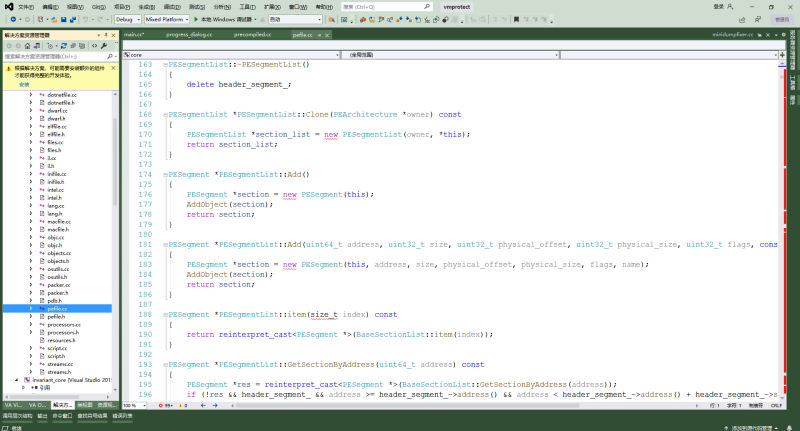Click the Save All toolbar icon
The height and width of the screenshot is (431, 800).
[x=72, y=19]
